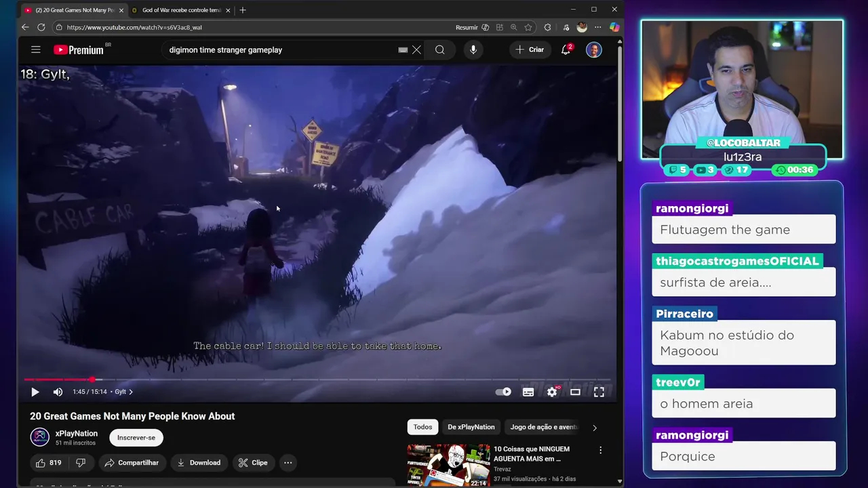The image size is (868, 488).
Task: Open the on-screen keyboard icon in search
Action: (403, 49)
